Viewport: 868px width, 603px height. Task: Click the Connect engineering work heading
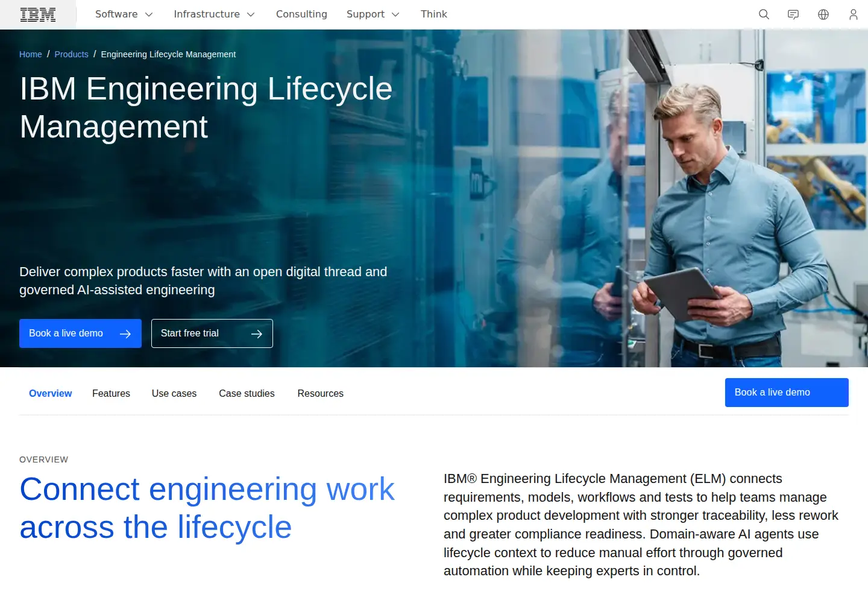point(207,508)
